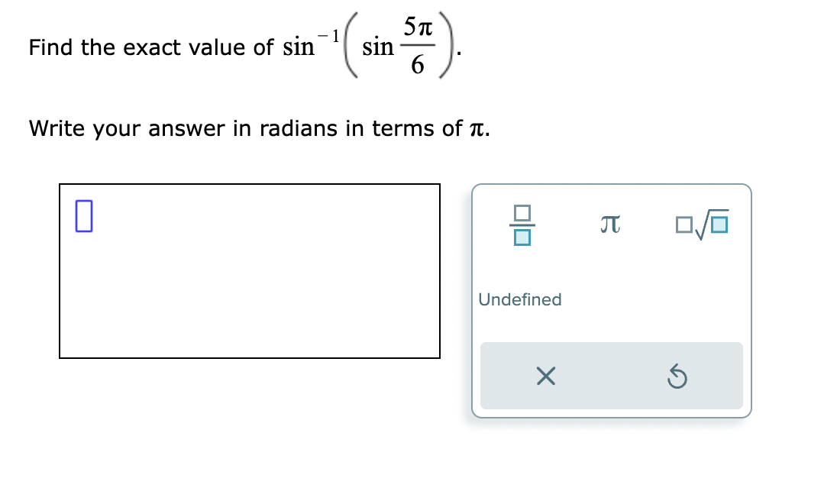The image size is (837, 504).
Task: Click inside the answer entry box
Action: click(248, 271)
